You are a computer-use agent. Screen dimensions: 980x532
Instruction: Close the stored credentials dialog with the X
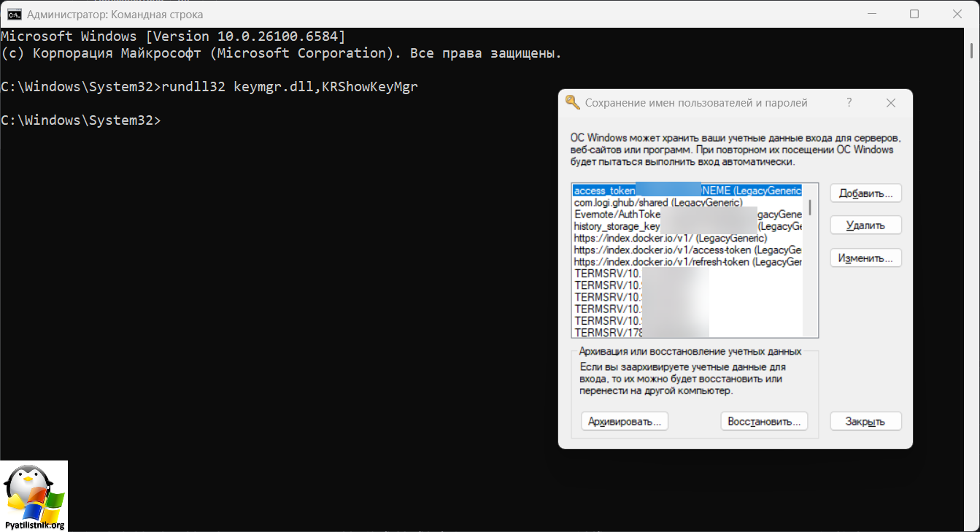coord(890,103)
